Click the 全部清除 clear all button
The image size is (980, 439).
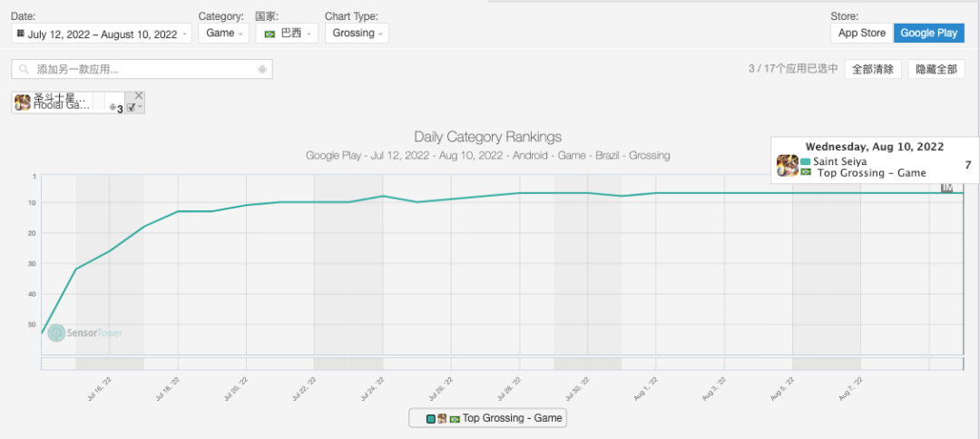[873, 69]
